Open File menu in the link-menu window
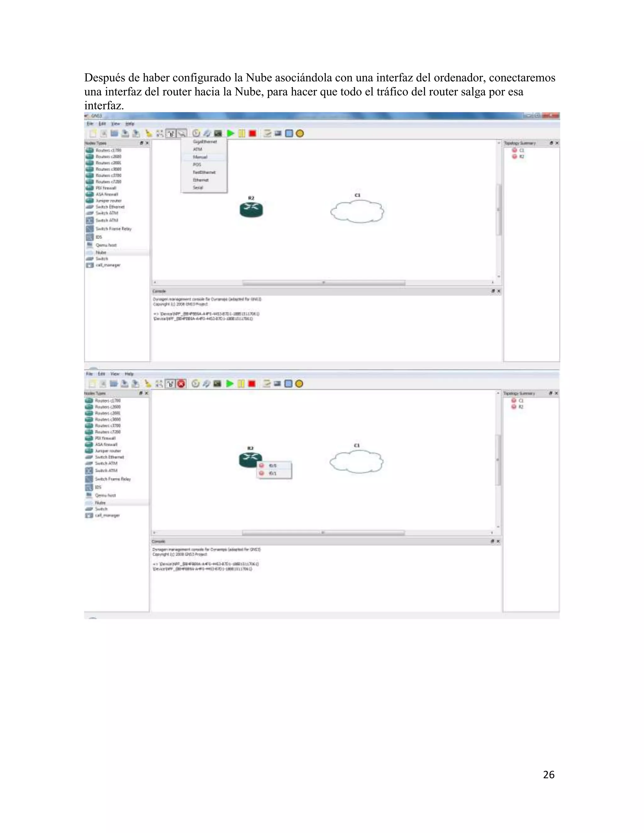644x833 pixels. pos(90,124)
